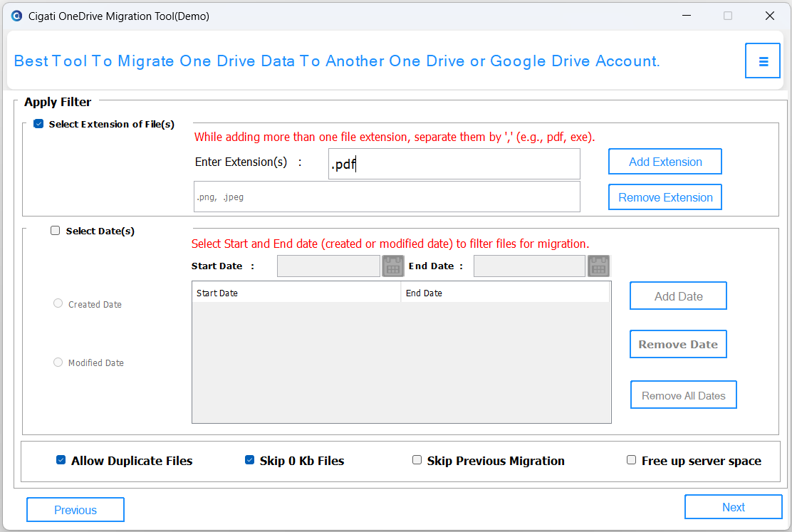Go back with the Previous button
This screenshot has height=532, width=792.
click(x=75, y=510)
